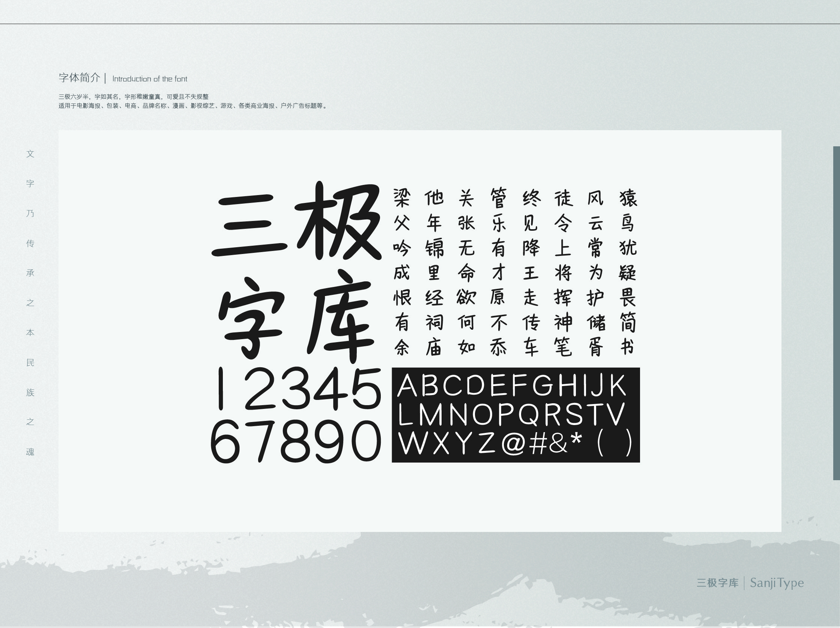The image size is (840, 628).
Task: Click the 梁 sample character
Action: point(402,198)
